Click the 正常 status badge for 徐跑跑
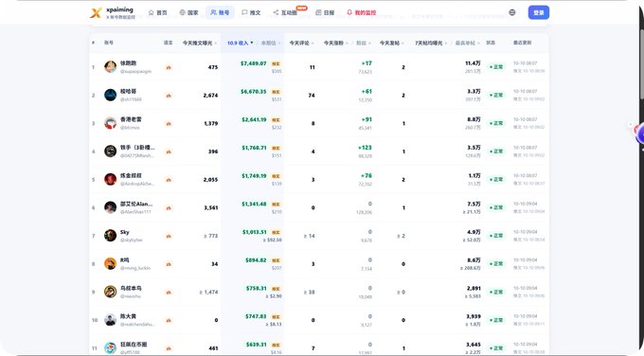Image resolution: width=644 pixels, height=356 pixels. coord(496,67)
